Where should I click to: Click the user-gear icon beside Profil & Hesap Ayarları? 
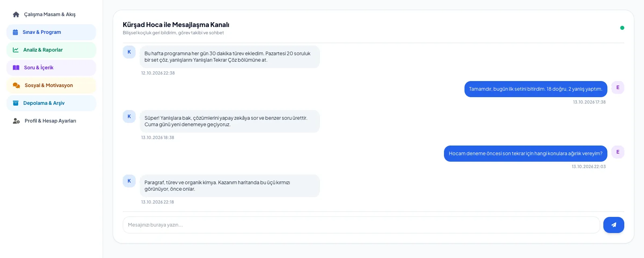point(17,121)
